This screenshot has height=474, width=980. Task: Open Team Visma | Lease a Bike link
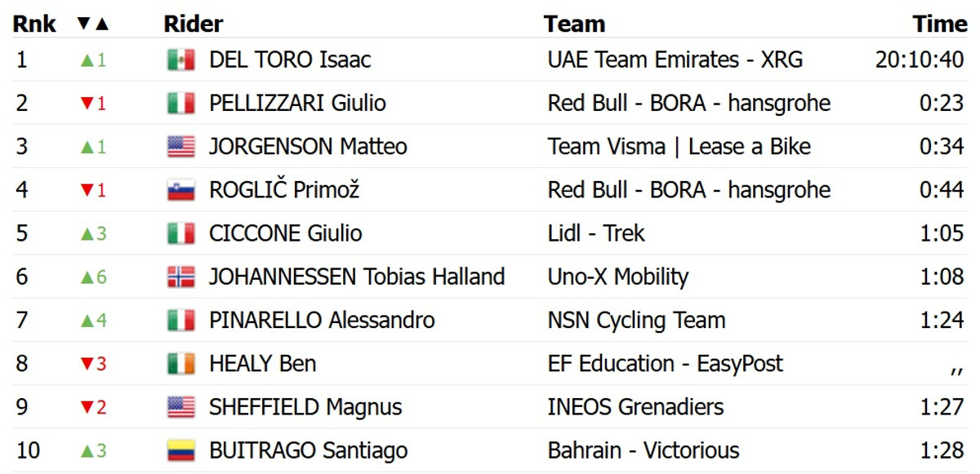click(679, 147)
